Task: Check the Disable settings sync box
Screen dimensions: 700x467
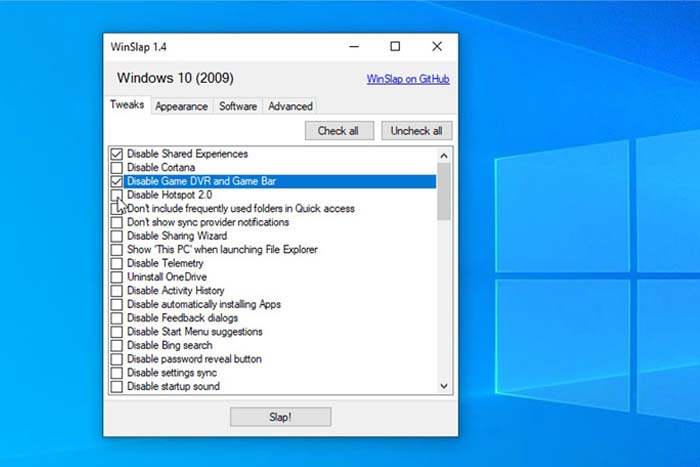Action: [117, 373]
